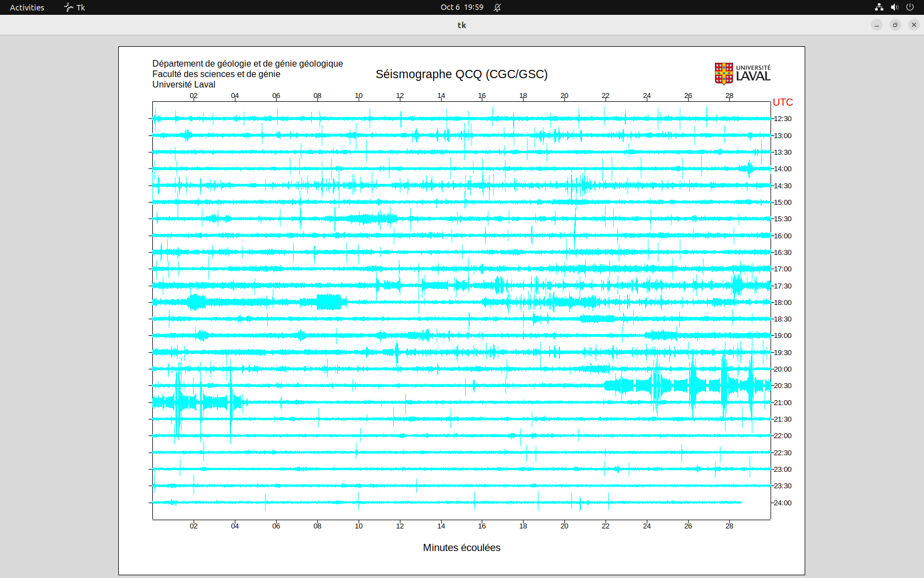Image resolution: width=924 pixels, height=578 pixels.
Task: Click the Tk app icon in top bar
Action: click(x=68, y=7)
